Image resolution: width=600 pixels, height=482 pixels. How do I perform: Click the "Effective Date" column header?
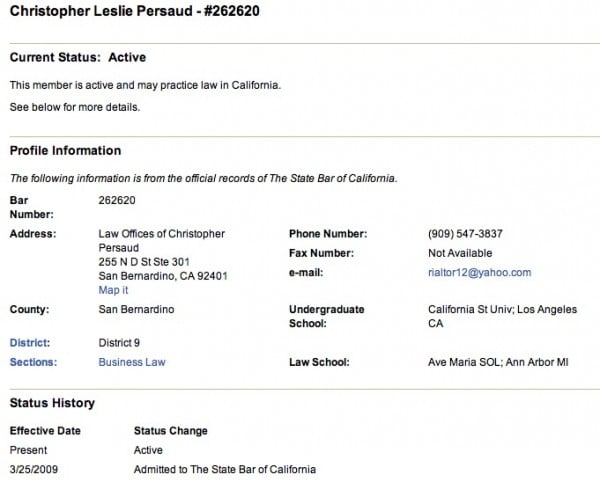tap(45, 431)
